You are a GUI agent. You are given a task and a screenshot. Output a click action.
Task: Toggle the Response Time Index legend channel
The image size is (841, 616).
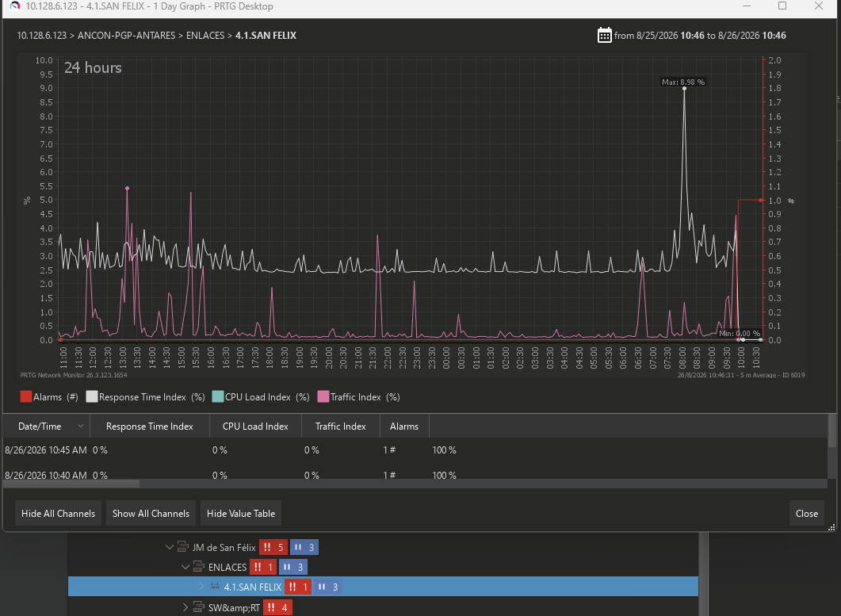click(145, 397)
